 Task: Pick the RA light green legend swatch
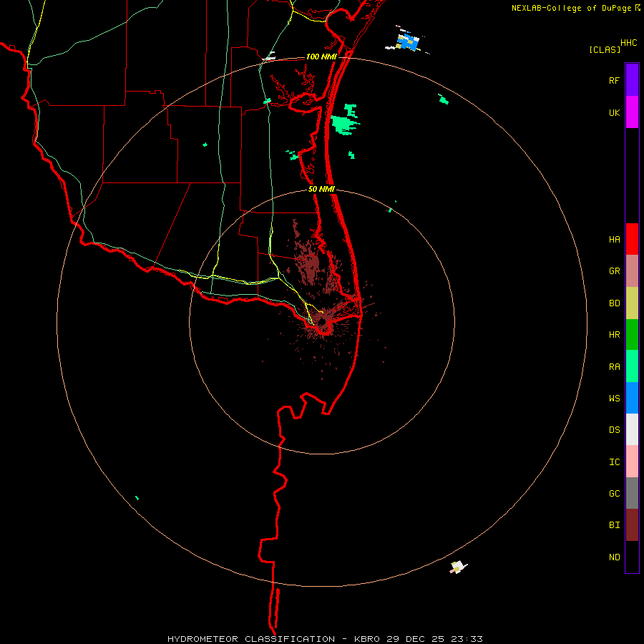pos(632,366)
